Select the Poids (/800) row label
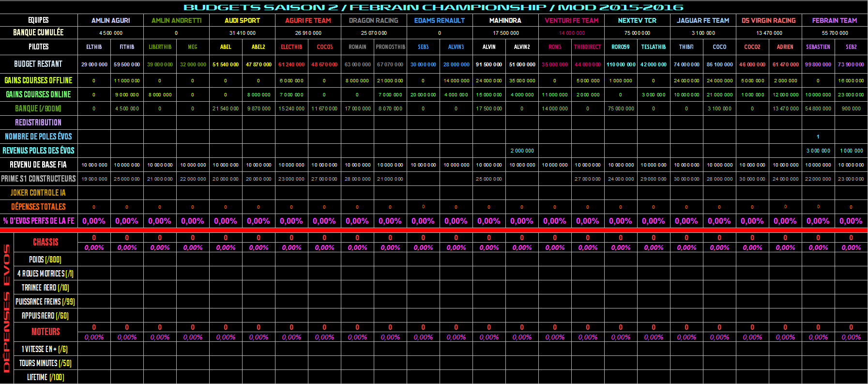 pyautogui.click(x=45, y=260)
